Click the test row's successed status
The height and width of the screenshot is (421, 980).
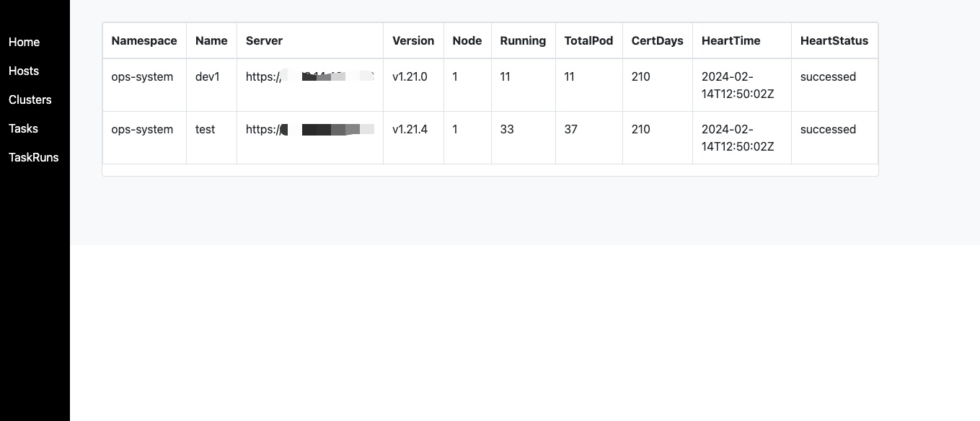tap(828, 129)
